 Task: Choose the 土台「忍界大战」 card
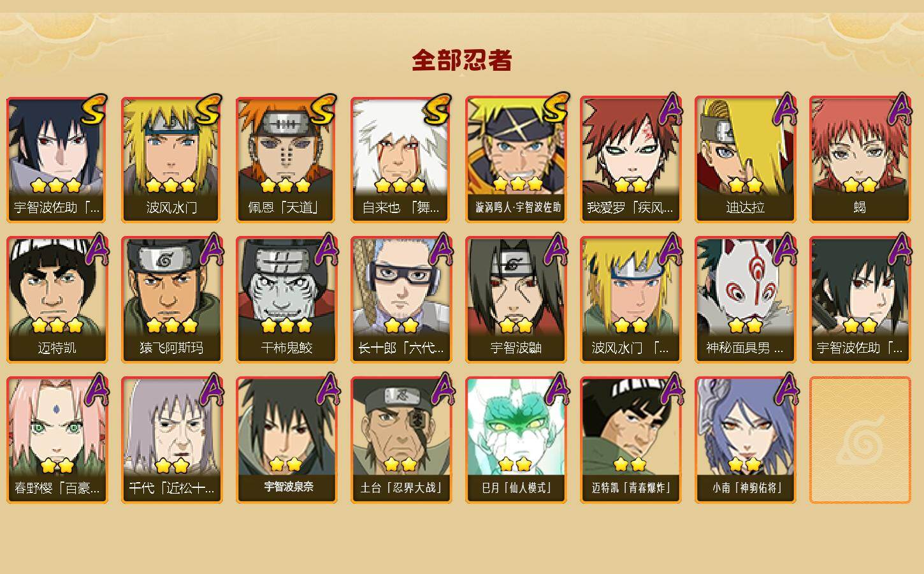pyautogui.click(x=401, y=440)
